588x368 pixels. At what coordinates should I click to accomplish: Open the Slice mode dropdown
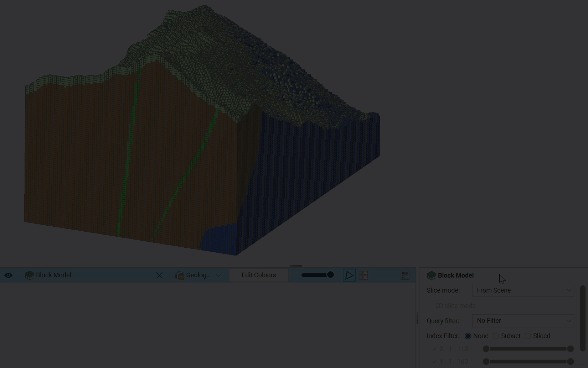coord(523,290)
